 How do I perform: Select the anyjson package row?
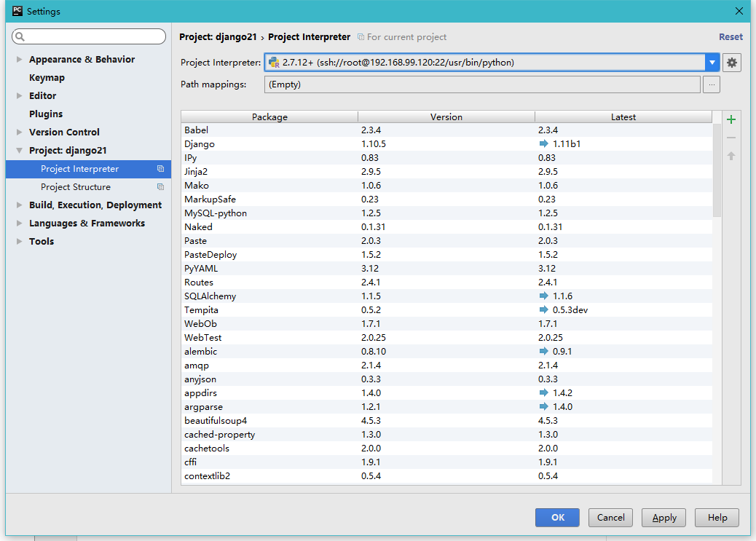coord(447,379)
